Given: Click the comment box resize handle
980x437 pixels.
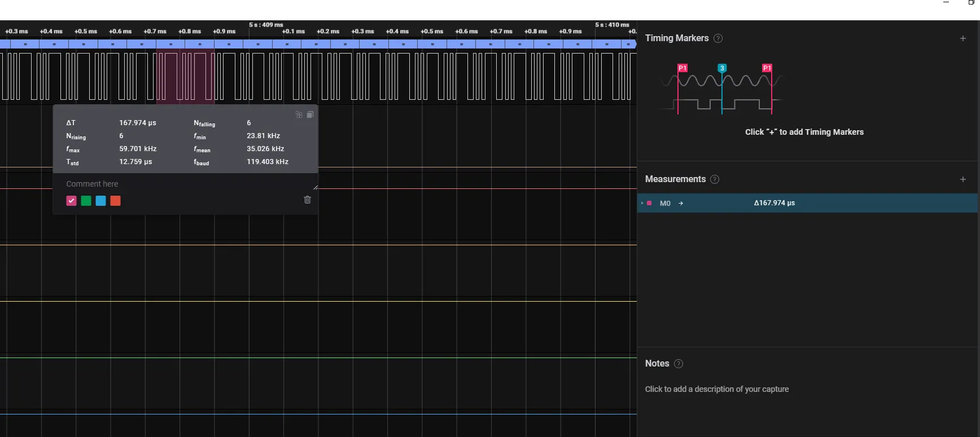Looking at the screenshot, I should (x=315, y=187).
